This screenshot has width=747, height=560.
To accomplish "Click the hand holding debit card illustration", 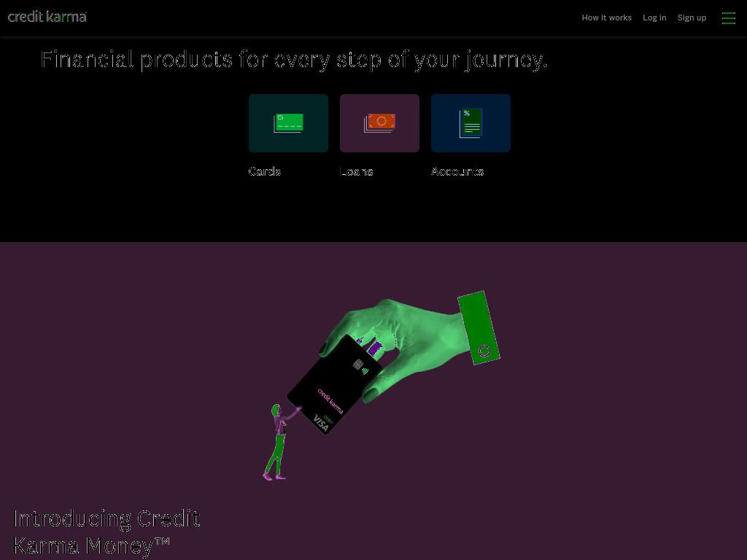I will pos(381,386).
